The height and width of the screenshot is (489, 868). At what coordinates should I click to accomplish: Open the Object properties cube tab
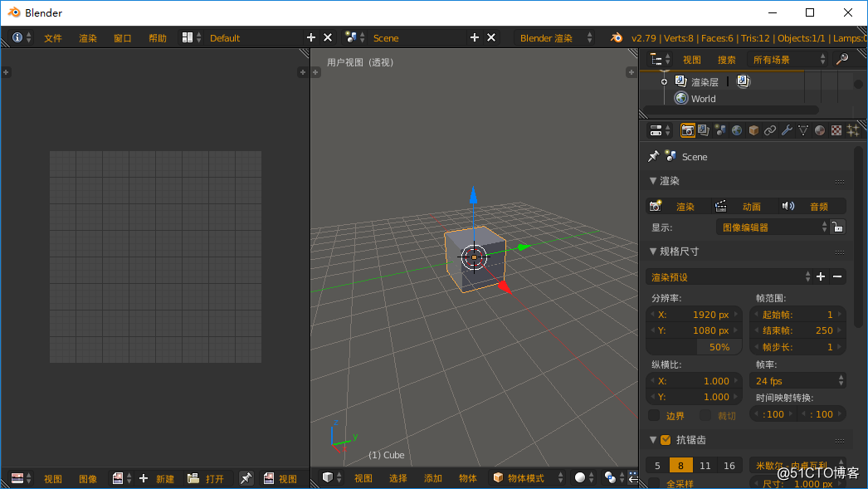pos(753,130)
